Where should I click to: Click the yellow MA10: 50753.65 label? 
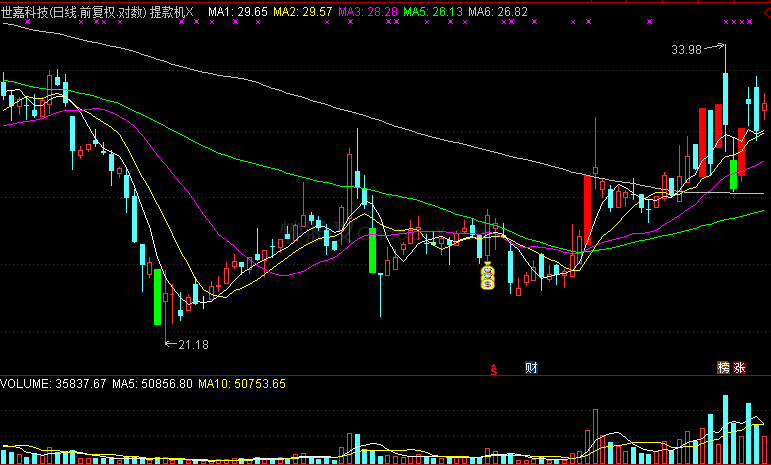242,384
